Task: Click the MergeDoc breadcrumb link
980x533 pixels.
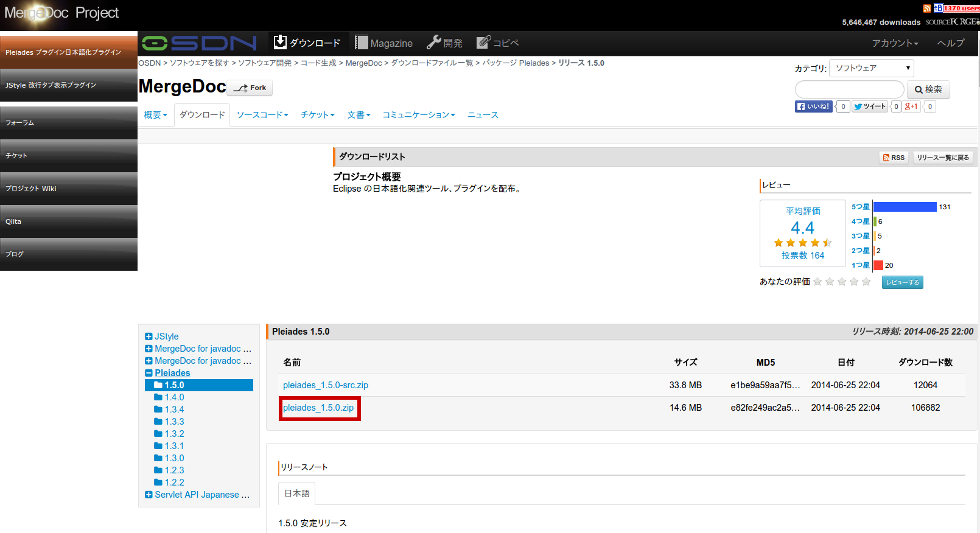Action: [x=364, y=63]
